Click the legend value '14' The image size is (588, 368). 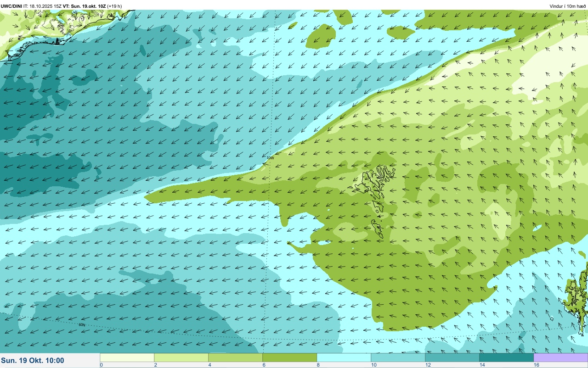tap(482, 365)
